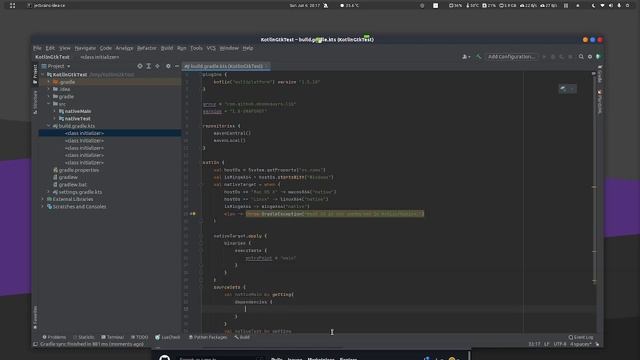Open the Build menu
Image resolution: width=640 pixels, height=360 pixels.
(167, 48)
